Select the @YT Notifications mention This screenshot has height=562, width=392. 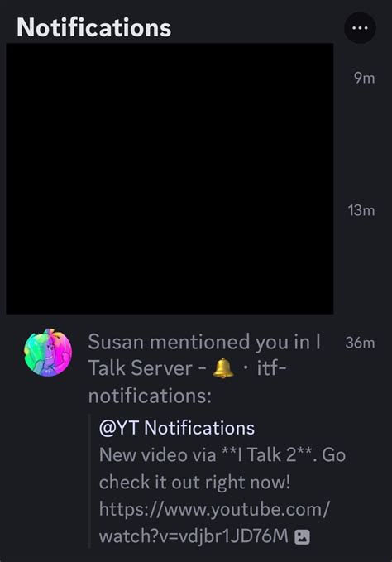pyautogui.click(x=177, y=428)
